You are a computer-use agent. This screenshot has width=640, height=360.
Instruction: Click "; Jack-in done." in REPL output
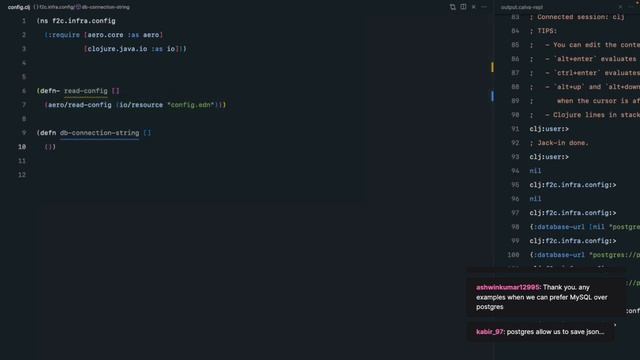pos(559,143)
